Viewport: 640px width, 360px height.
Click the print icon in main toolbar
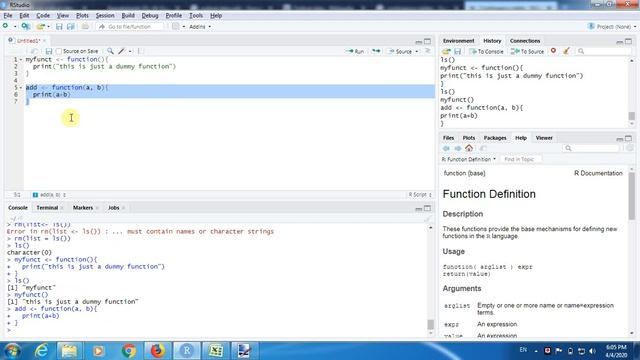(85, 27)
